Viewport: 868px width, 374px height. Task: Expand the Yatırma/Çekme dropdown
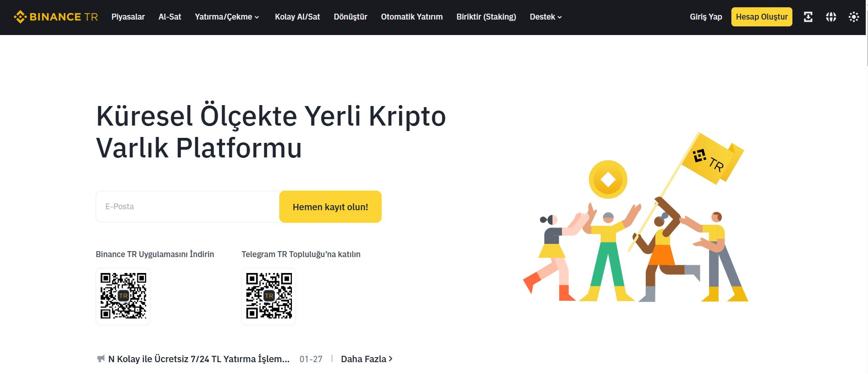point(227,17)
